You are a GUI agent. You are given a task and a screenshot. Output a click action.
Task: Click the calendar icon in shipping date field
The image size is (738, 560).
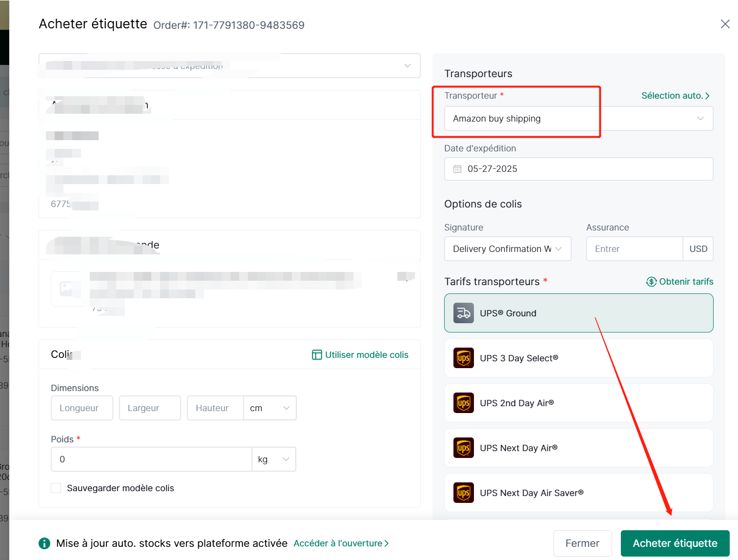pos(457,169)
